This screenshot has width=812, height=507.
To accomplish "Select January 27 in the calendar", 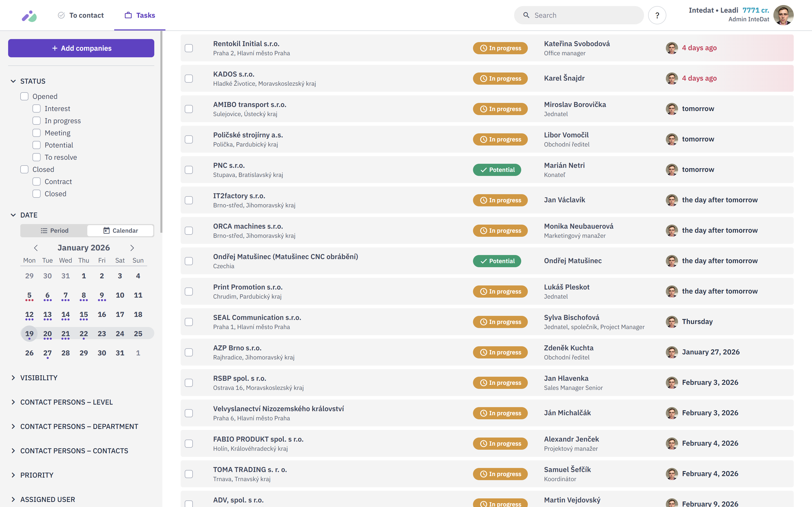I will [x=47, y=353].
